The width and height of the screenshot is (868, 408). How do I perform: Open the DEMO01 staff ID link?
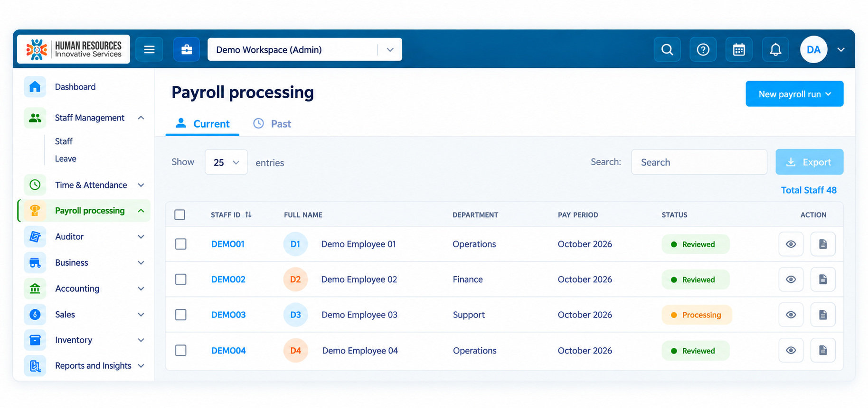tap(228, 244)
